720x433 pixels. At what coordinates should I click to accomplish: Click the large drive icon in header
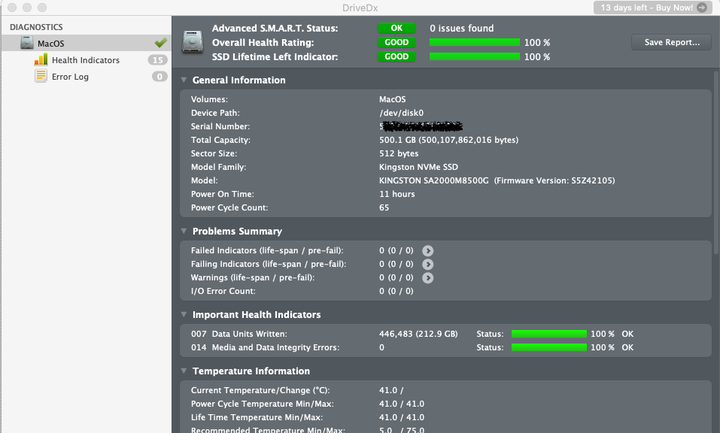click(x=192, y=42)
